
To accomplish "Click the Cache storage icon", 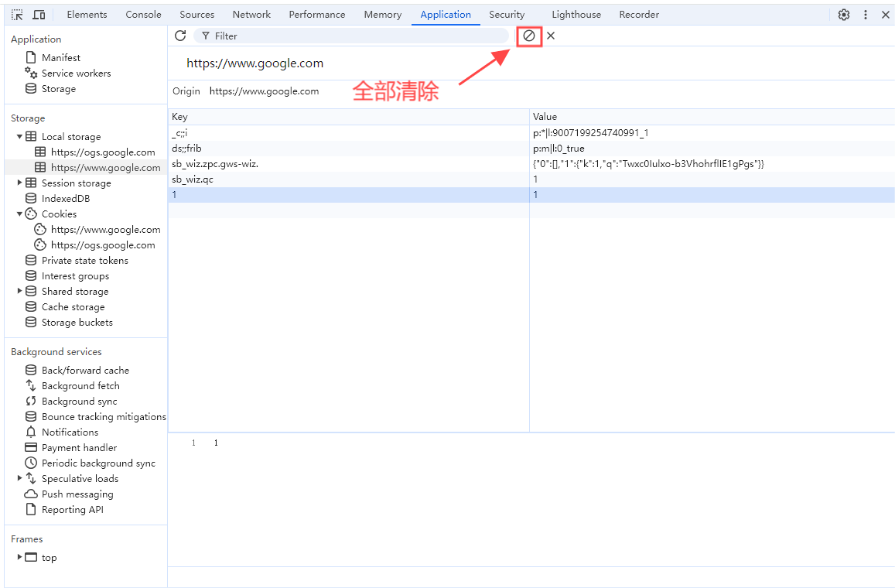I will [x=31, y=306].
